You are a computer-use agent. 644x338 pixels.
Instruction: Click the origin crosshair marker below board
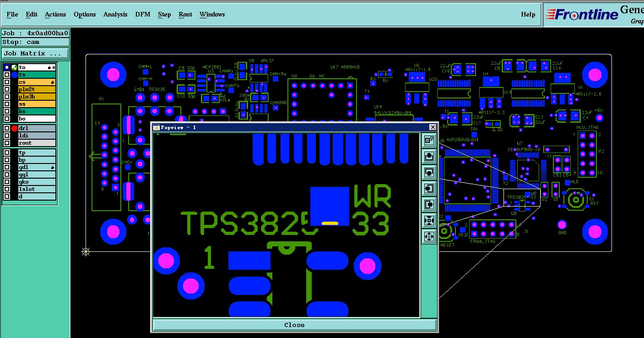[x=86, y=251]
